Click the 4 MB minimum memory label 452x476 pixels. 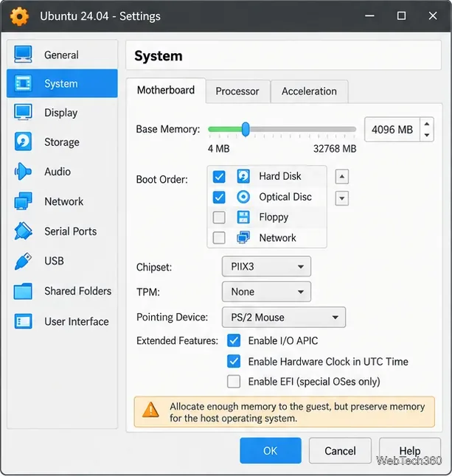(x=219, y=149)
